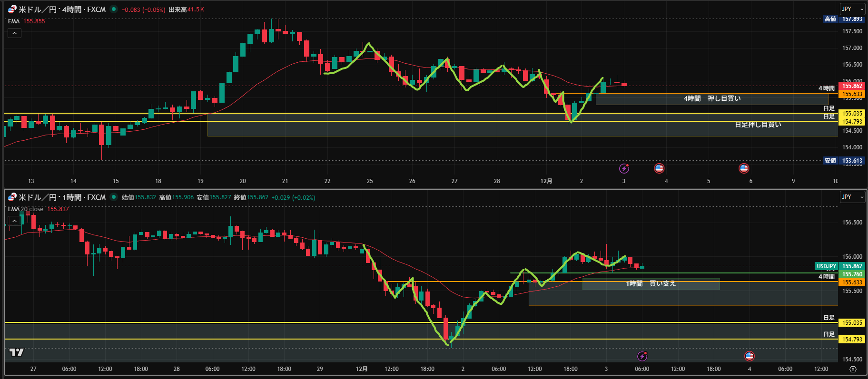Open the JPY currency dropdown on lower chart

click(852, 197)
